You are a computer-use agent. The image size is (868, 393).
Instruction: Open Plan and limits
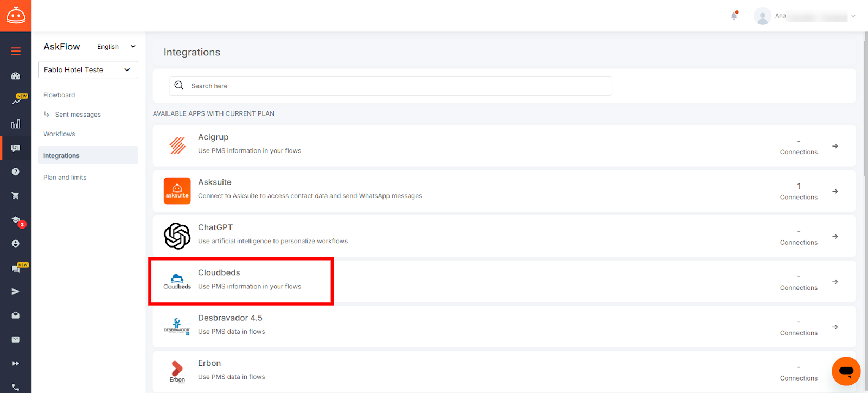(x=65, y=178)
